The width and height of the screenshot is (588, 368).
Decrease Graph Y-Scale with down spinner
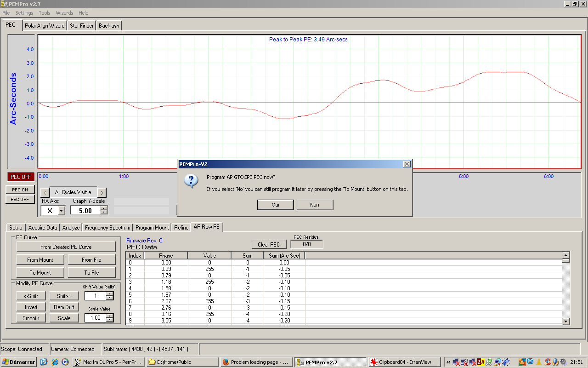click(x=104, y=213)
